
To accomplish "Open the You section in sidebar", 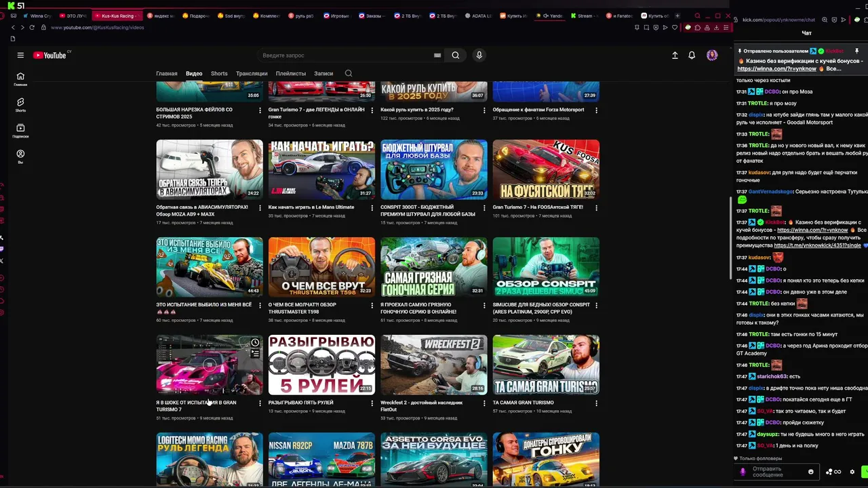I will (20, 156).
